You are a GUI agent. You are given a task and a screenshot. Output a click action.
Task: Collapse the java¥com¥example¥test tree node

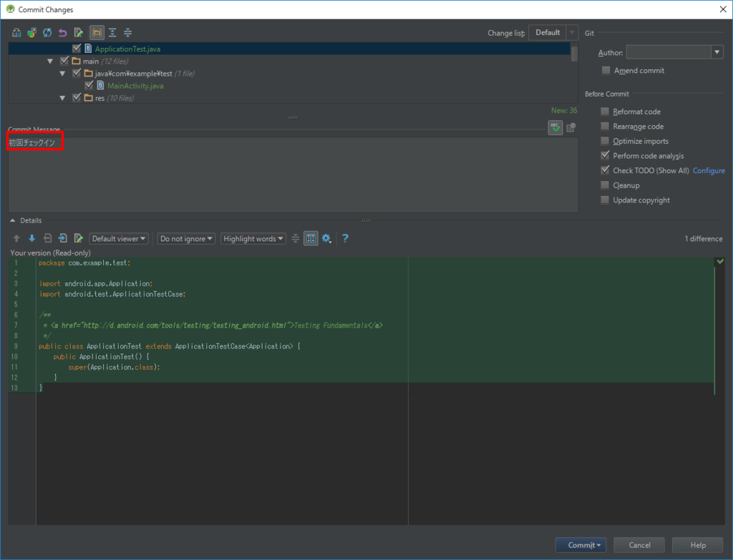[62, 74]
